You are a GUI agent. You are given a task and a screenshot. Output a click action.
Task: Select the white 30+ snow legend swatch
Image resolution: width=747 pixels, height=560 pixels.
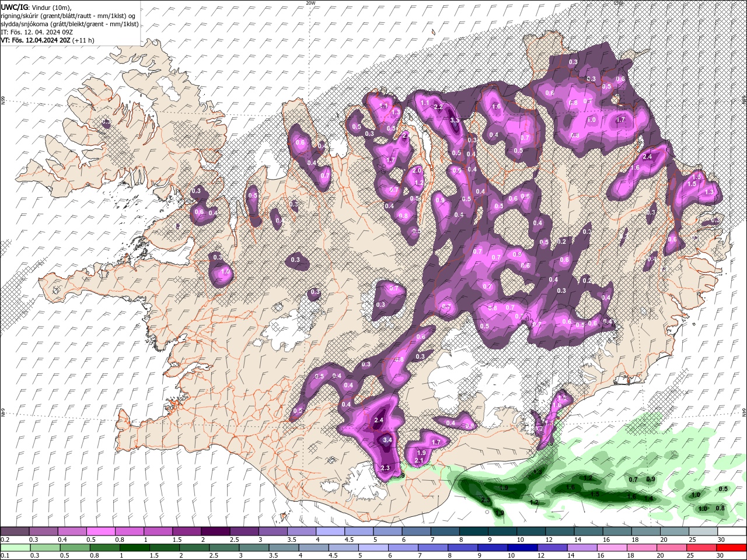pyautogui.click(x=731, y=531)
